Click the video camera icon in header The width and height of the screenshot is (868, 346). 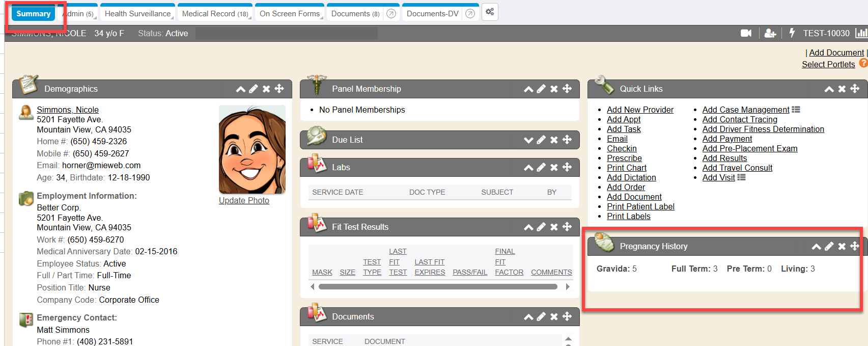coord(746,33)
